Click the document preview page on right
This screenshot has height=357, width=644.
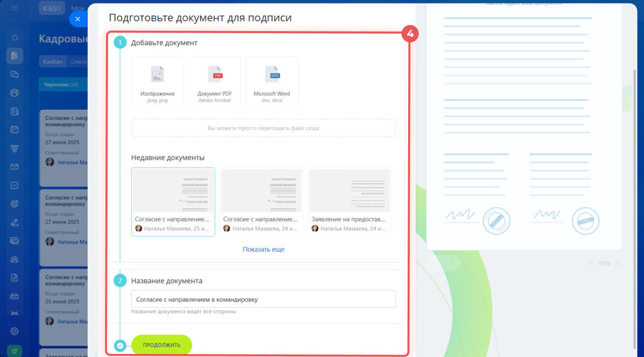[524, 126]
